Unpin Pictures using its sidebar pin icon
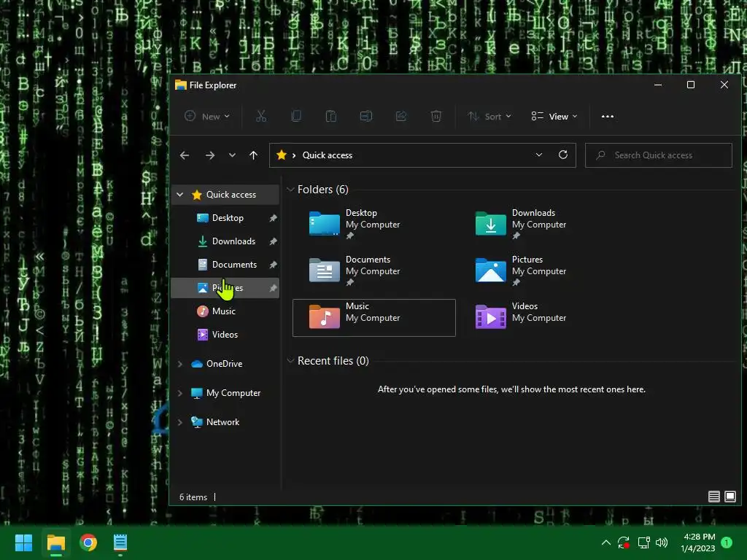Viewport: 747px width, 560px height. (x=273, y=288)
